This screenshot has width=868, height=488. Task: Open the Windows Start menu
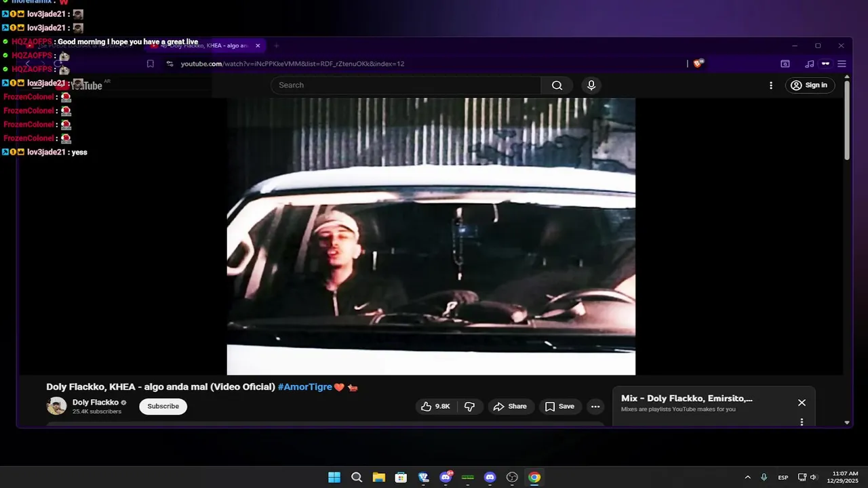click(334, 477)
